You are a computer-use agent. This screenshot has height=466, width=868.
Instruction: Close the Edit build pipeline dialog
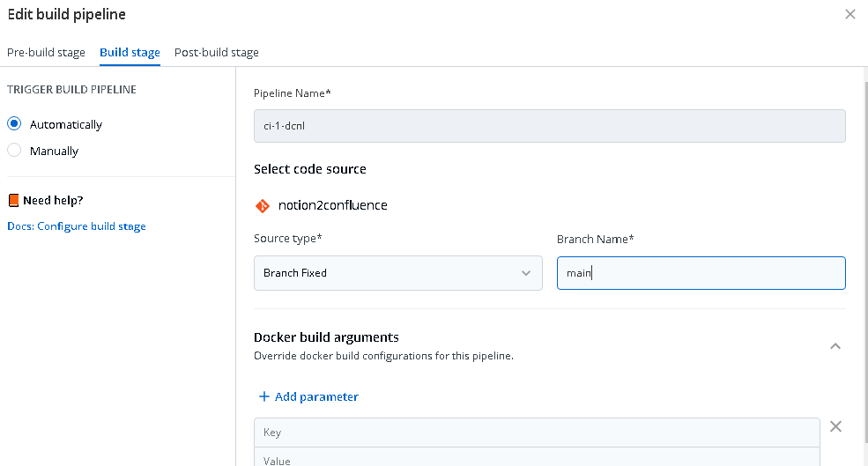[849, 14]
